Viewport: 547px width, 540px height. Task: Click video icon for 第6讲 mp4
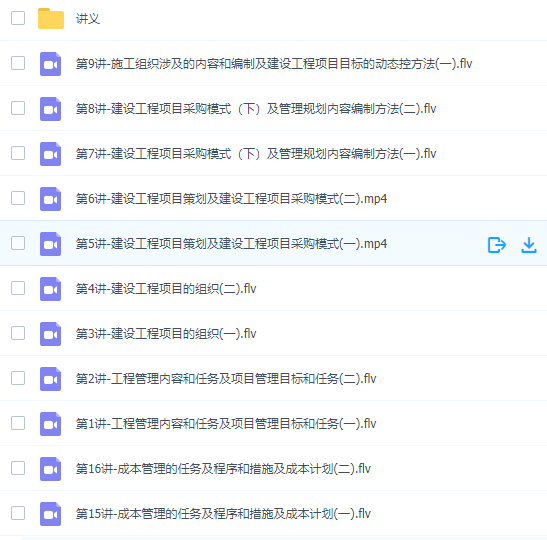(x=51, y=199)
